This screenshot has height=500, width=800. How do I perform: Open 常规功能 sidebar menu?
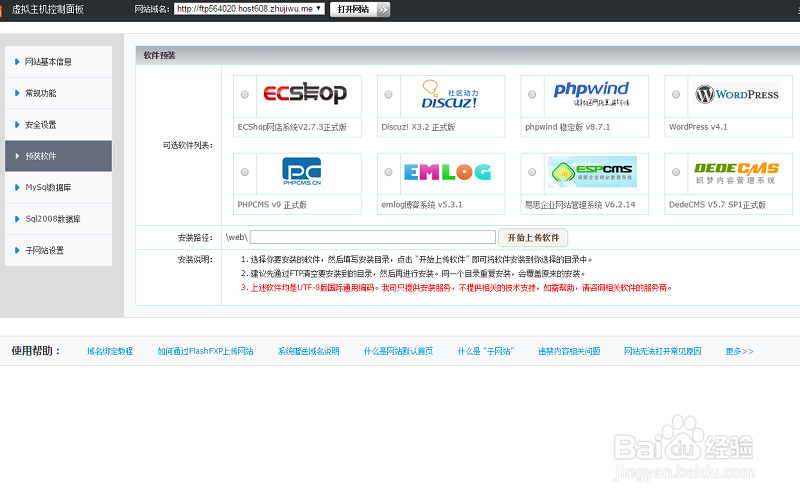tap(58, 93)
